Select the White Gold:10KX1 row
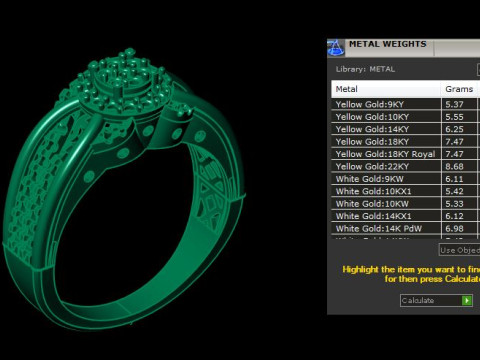This screenshot has height=360, width=480. click(406, 191)
